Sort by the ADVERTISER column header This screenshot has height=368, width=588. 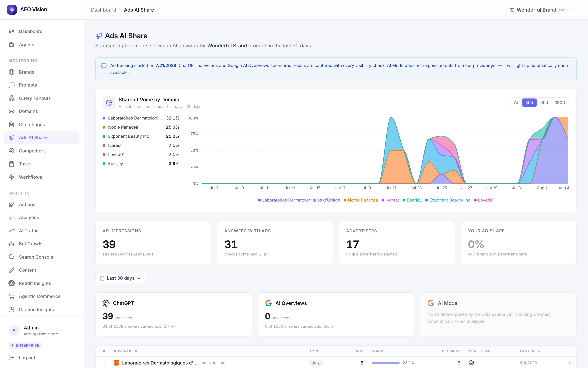click(125, 351)
